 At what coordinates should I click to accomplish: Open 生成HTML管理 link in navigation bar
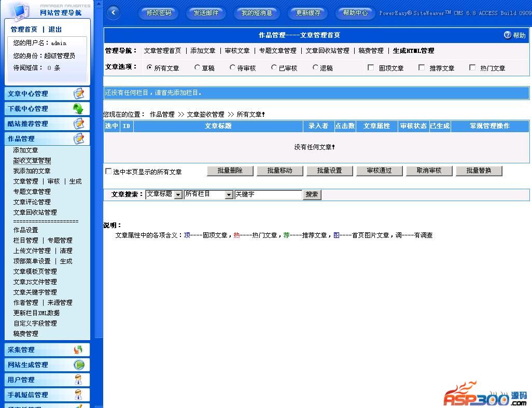[x=413, y=50]
